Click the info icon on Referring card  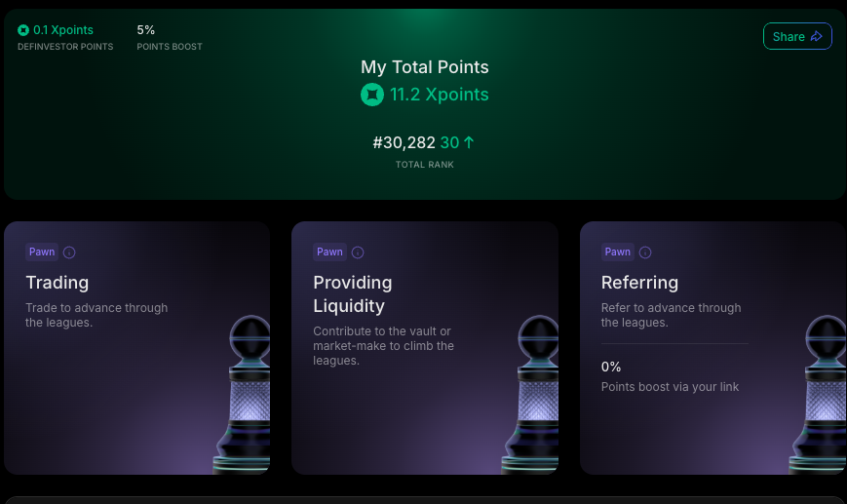tap(645, 252)
